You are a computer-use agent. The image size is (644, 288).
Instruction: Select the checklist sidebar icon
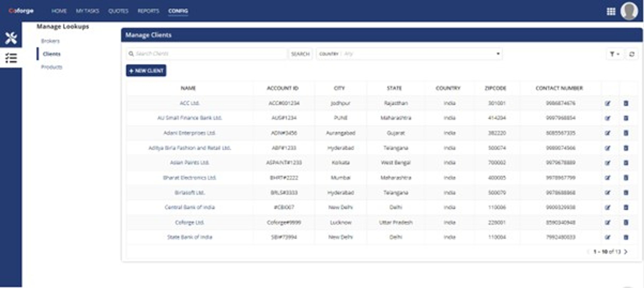[x=11, y=58]
